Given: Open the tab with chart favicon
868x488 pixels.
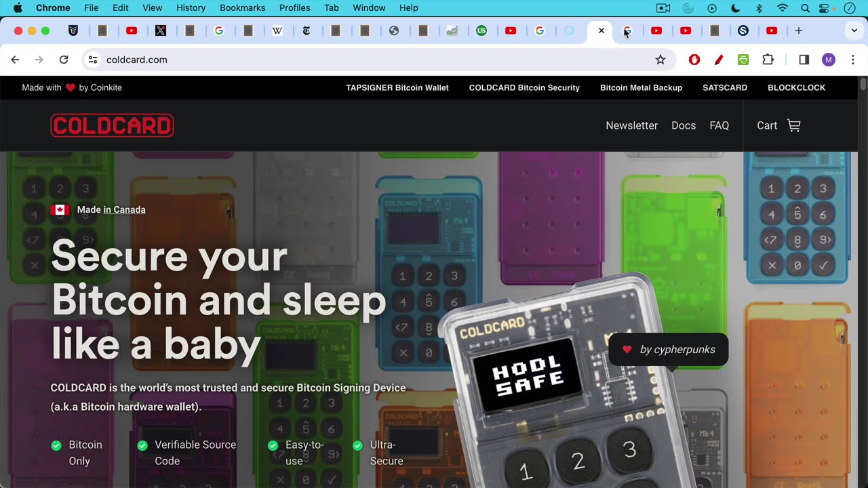Looking at the screenshot, I should click(452, 30).
